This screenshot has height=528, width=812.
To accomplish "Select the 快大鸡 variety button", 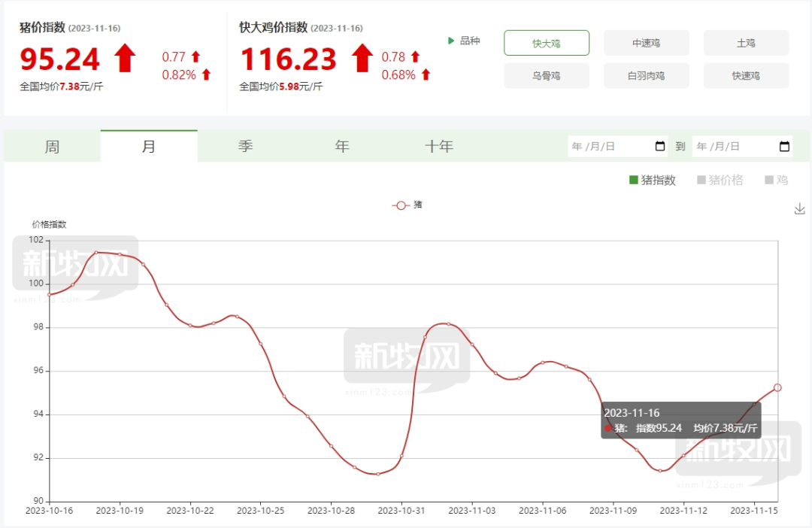I will (x=547, y=43).
